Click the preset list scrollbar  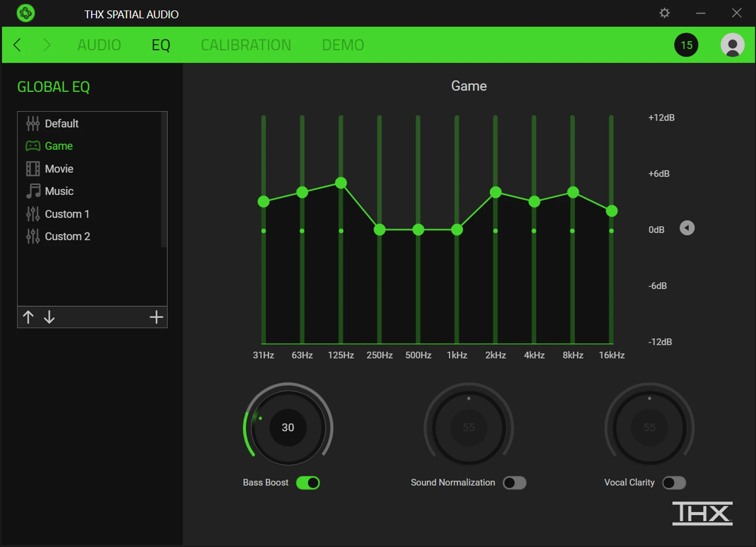[x=164, y=180]
